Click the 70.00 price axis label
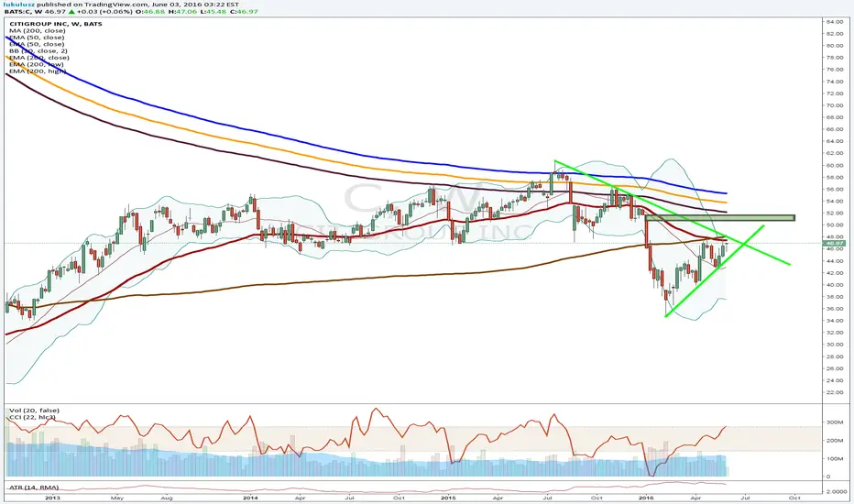Viewport: 854px width, 504px height. pos(835,105)
